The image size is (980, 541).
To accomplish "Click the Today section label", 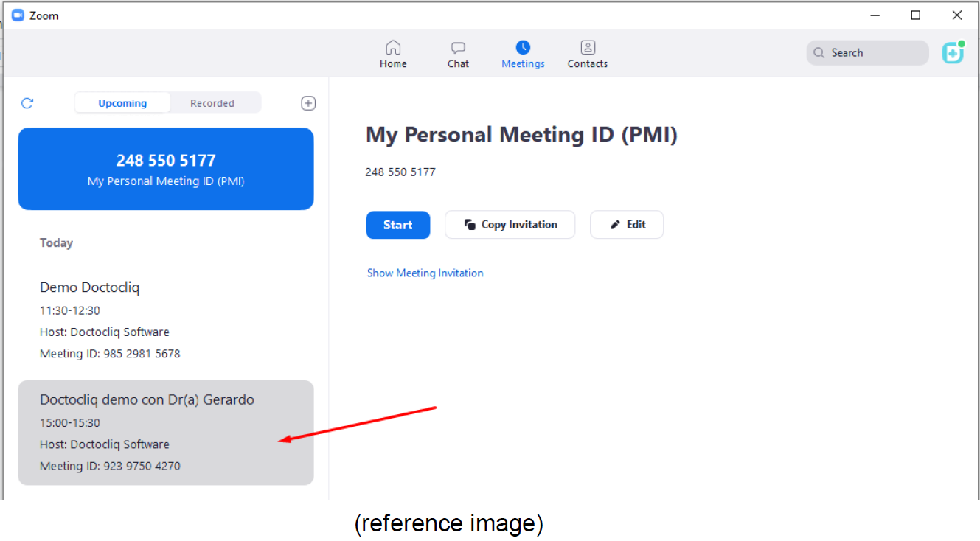I will tap(56, 242).
